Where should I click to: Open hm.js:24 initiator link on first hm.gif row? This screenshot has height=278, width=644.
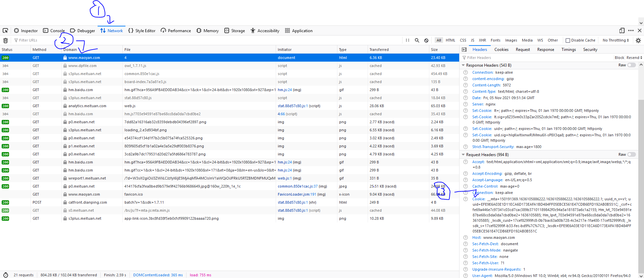click(x=285, y=90)
